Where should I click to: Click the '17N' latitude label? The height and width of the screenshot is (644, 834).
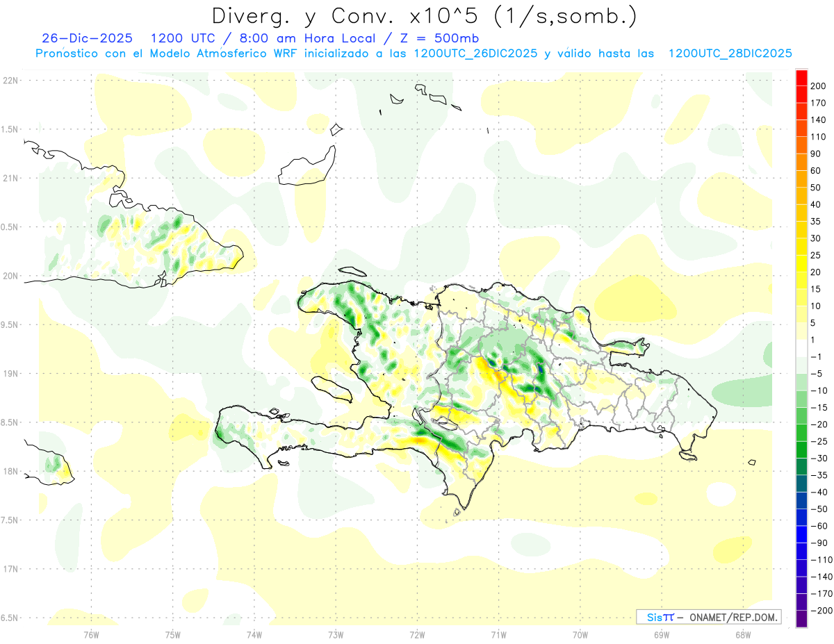click(10, 569)
